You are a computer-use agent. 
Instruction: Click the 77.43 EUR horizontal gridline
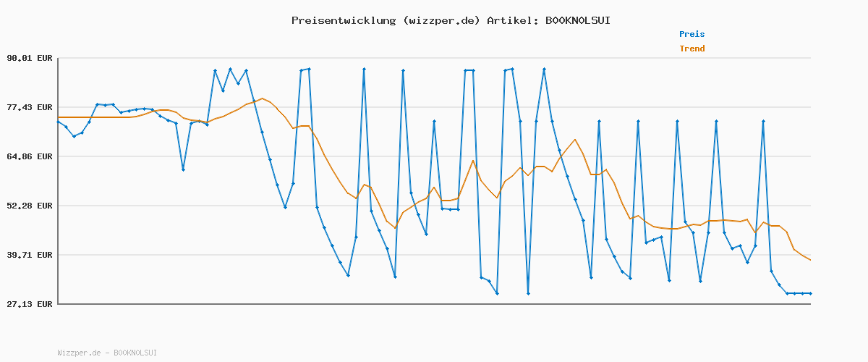click(x=434, y=107)
